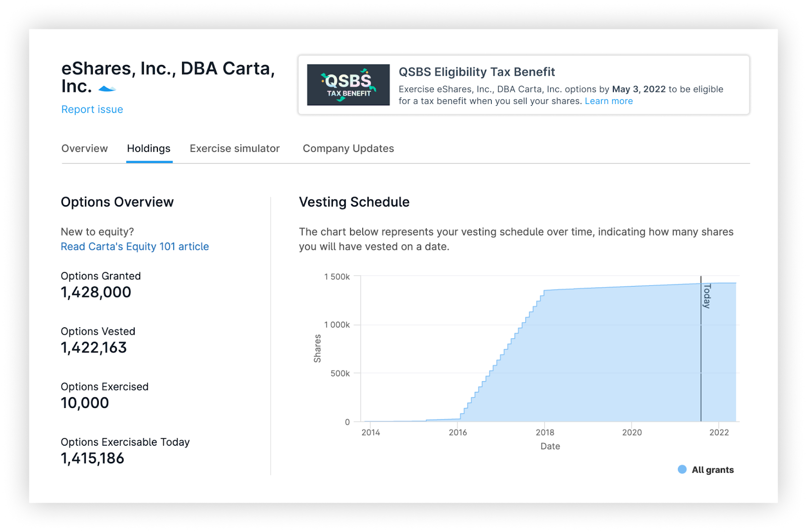Select the Options Vested value 1,422,163
807x532 pixels.
94,348
